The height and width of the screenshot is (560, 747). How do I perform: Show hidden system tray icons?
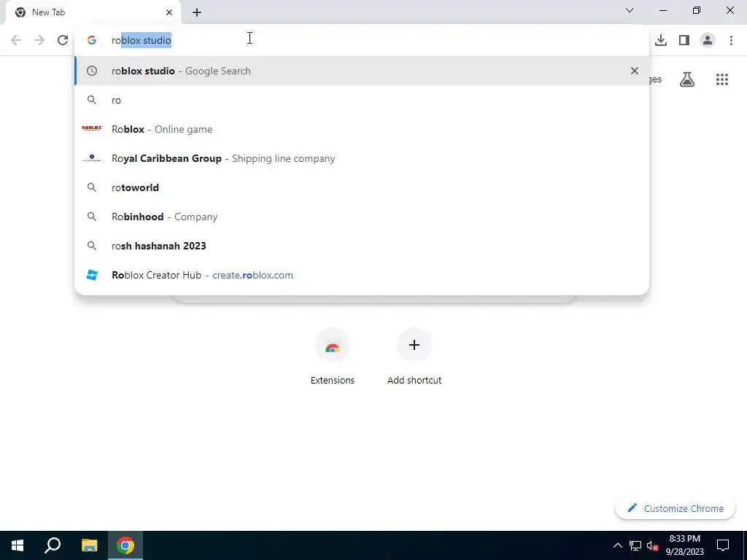pyautogui.click(x=617, y=545)
